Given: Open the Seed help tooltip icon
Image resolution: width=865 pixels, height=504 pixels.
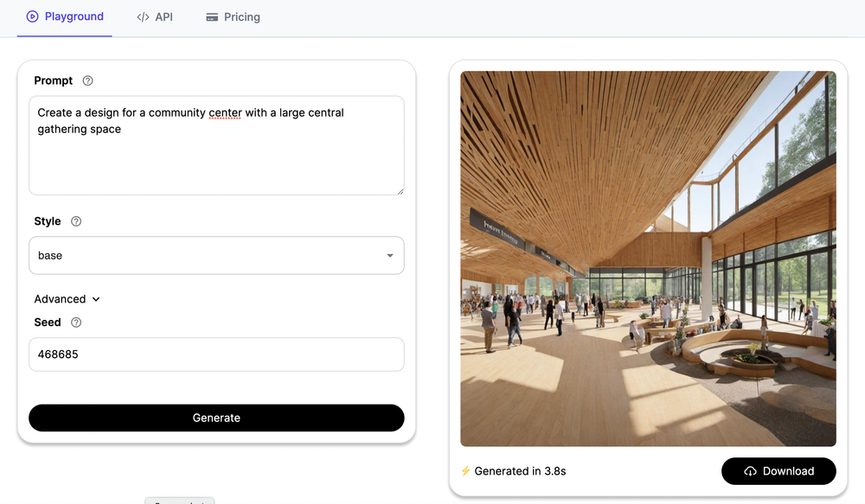Looking at the screenshot, I should 74,322.
